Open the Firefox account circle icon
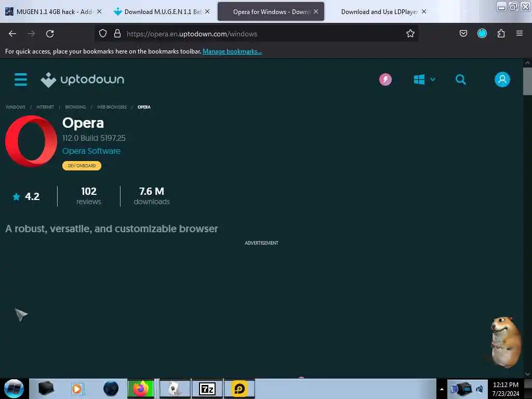This screenshot has height=399, width=532. pyautogui.click(x=482, y=33)
